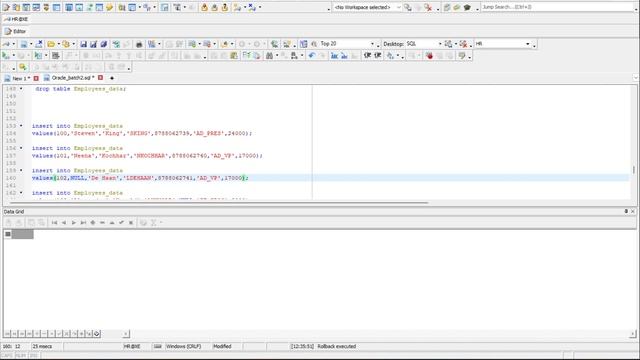Viewport: 640px width, 360px height.
Task: Open a new Editor window from main toolbar
Action: (x=6, y=7)
